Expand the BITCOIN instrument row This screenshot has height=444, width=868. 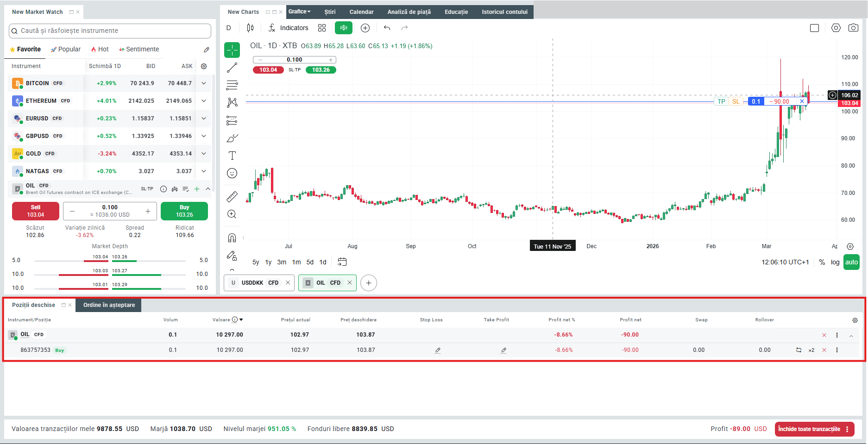pos(204,83)
